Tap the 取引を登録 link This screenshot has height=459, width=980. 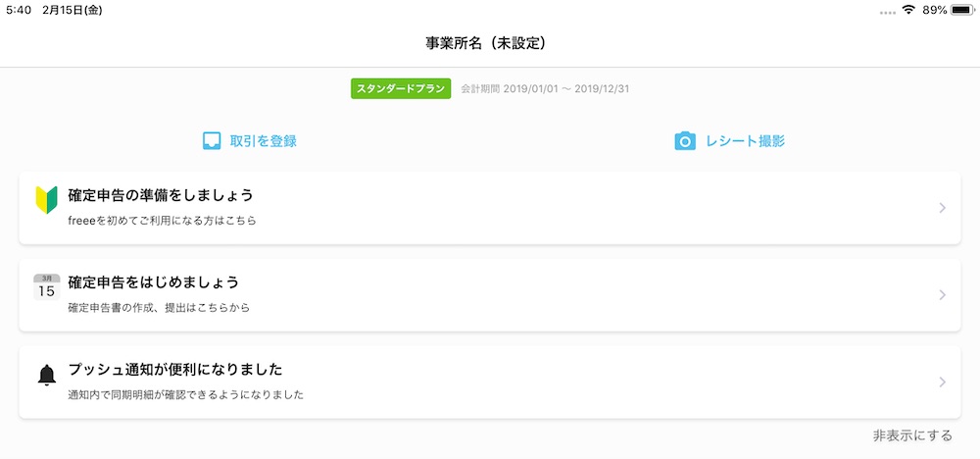pyautogui.click(x=263, y=141)
